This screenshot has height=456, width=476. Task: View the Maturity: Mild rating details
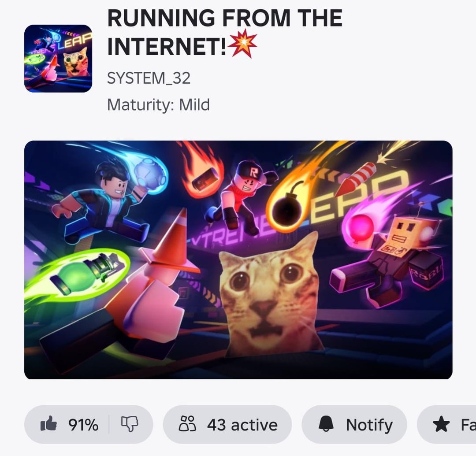158,105
